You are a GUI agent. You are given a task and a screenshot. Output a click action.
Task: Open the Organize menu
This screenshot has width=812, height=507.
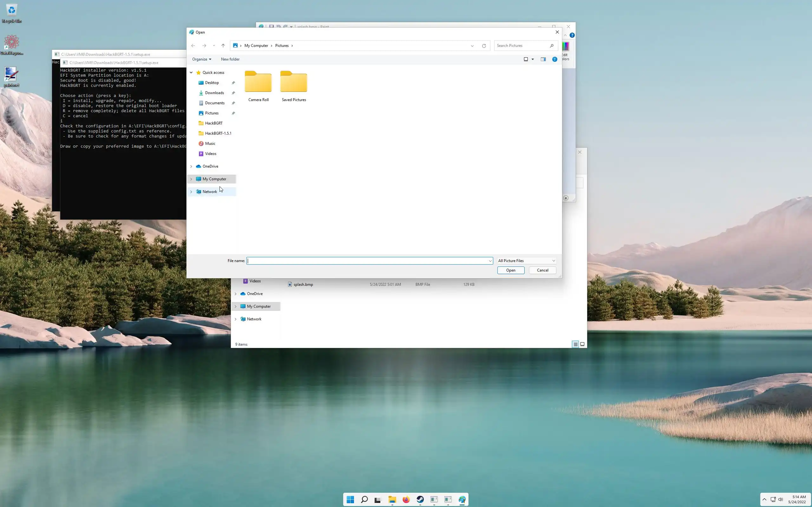(x=201, y=59)
